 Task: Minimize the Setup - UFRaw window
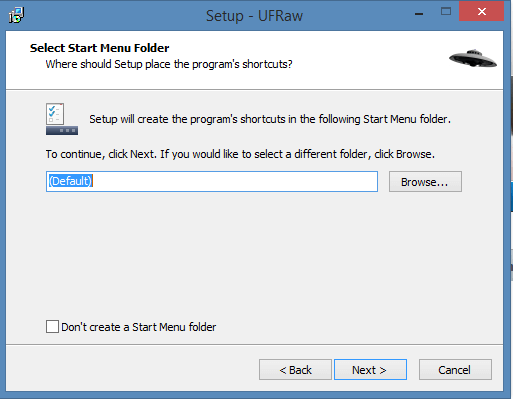[419, 13]
